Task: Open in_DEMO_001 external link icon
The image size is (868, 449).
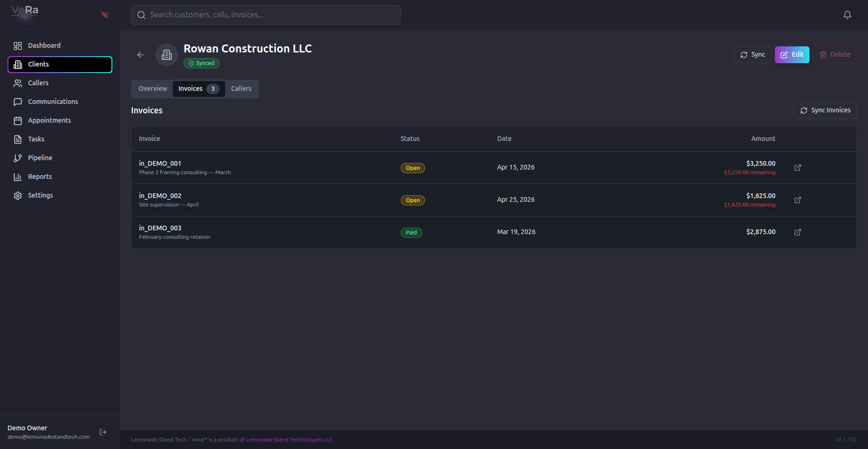Action: pos(798,168)
